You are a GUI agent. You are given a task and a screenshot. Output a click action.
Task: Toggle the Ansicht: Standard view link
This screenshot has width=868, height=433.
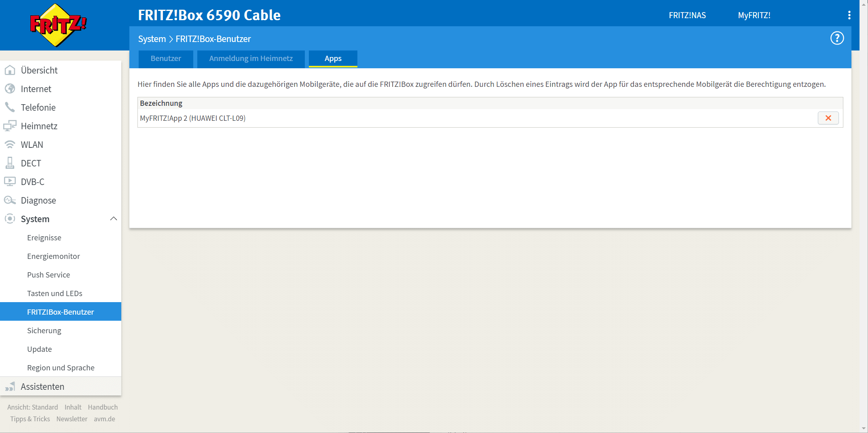coord(32,407)
